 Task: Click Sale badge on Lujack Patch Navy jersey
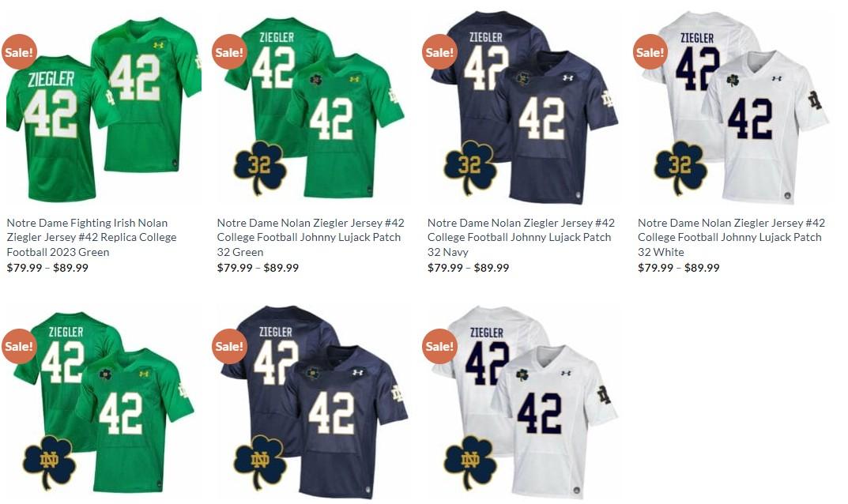(x=439, y=52)
